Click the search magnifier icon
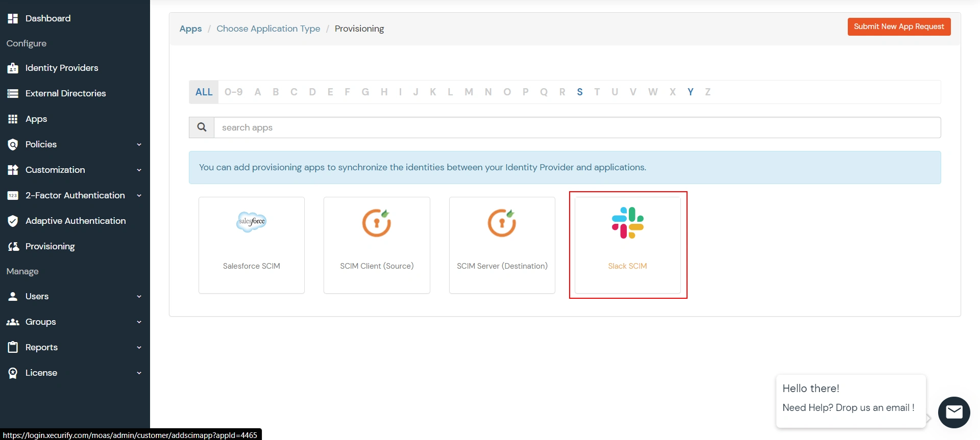The height and width of the screenshot is (440, 980). (x=202, y=127)
